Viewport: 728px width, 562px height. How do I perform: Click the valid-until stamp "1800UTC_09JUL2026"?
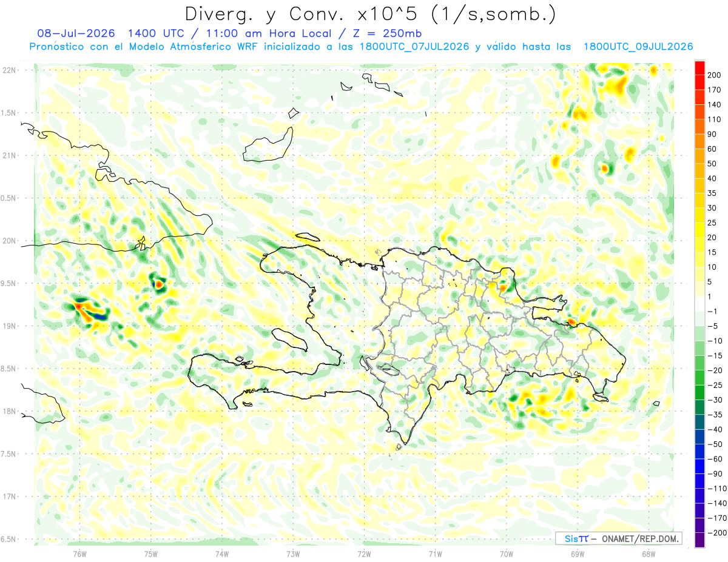[638, 47]
